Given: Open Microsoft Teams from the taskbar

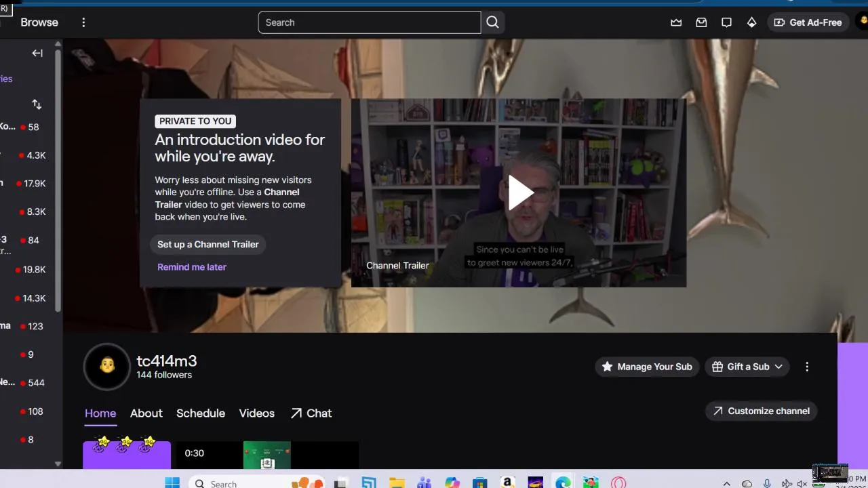Looking at the screenshot, I should click(425, 483).
